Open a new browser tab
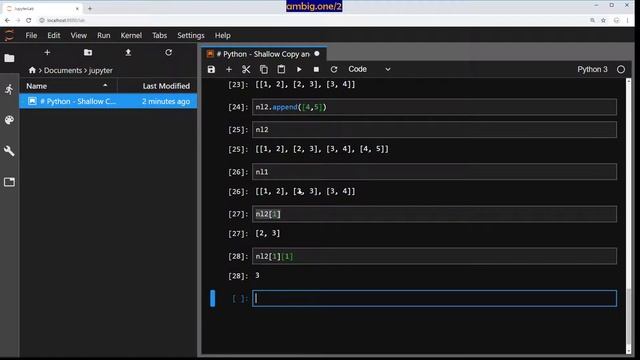Image resolution: width=640 pixels, height=360 pixels. tap(90, 8)
